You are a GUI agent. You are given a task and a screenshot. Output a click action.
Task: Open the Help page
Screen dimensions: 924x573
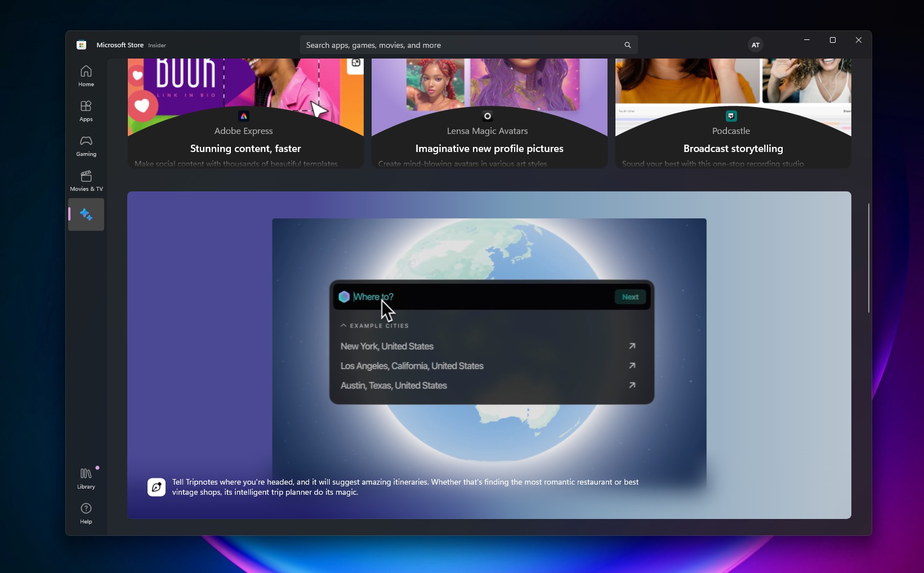[x=86, y=513]
